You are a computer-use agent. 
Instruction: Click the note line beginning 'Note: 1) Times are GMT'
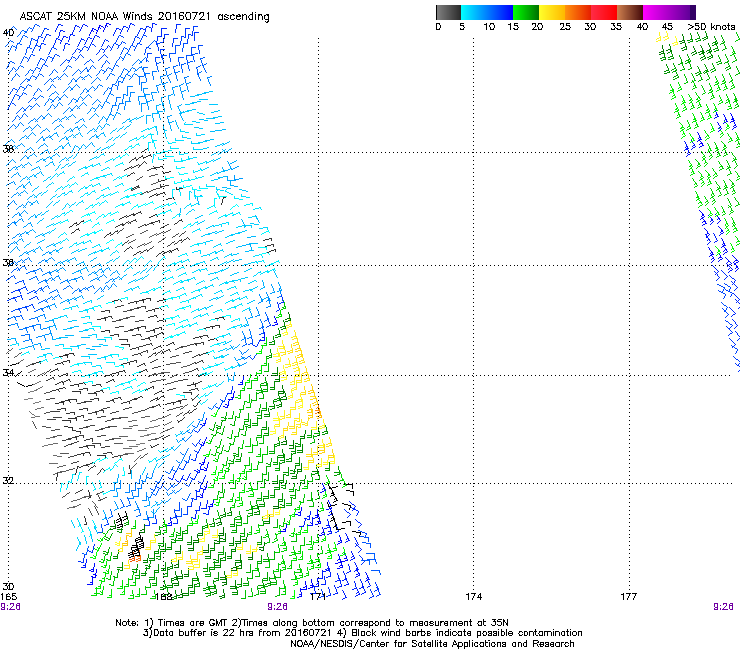click(x=311, y=623)
